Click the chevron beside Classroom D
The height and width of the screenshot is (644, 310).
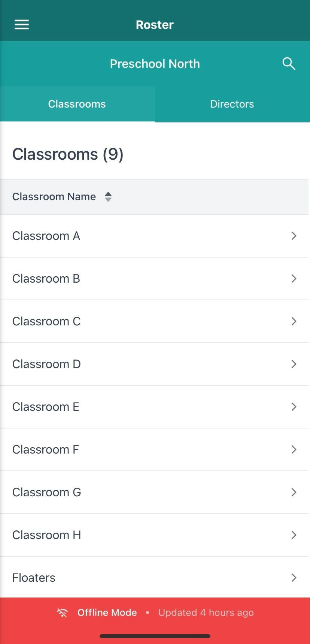pyautogui.click(x=294, y=364)
